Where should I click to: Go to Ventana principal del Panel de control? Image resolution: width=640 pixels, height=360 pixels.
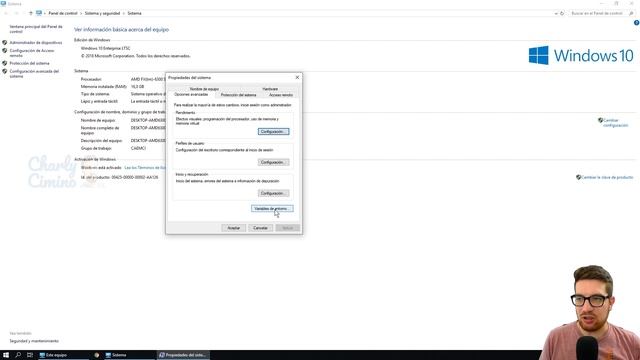[x=36, y=29]
